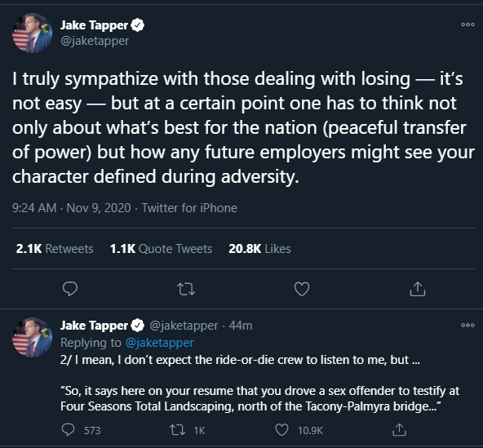
Task: Reply to the 2/ follow-up tweet
Action: click(68, 430)
